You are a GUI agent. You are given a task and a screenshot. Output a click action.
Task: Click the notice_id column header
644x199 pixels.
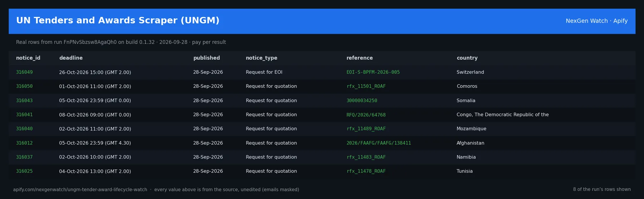click(28, 58)
